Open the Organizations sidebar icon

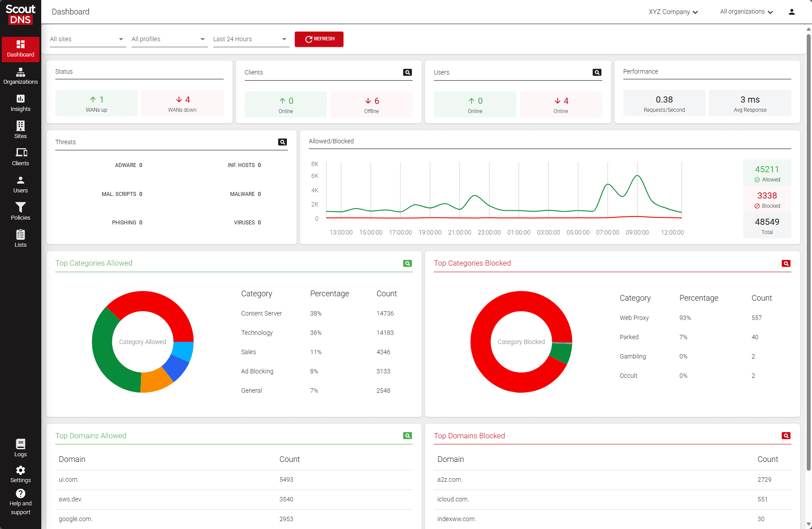[21, 72]
